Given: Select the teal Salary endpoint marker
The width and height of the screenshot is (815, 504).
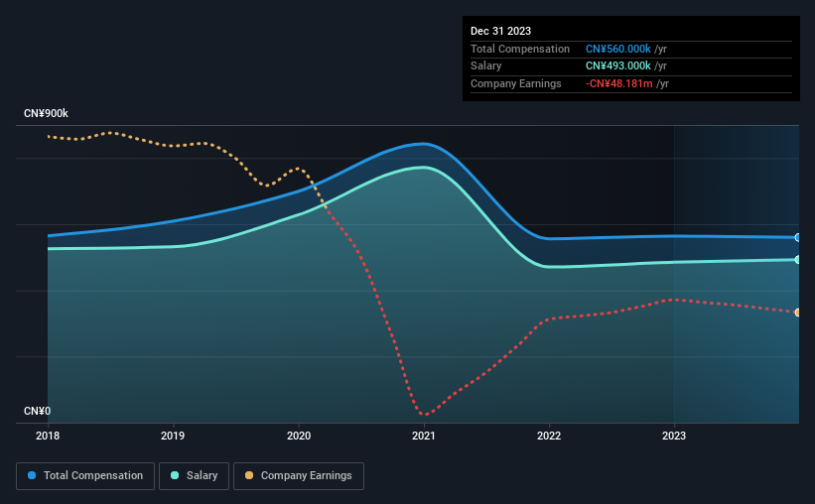Looking at the screenshot, I should point(797,259).
